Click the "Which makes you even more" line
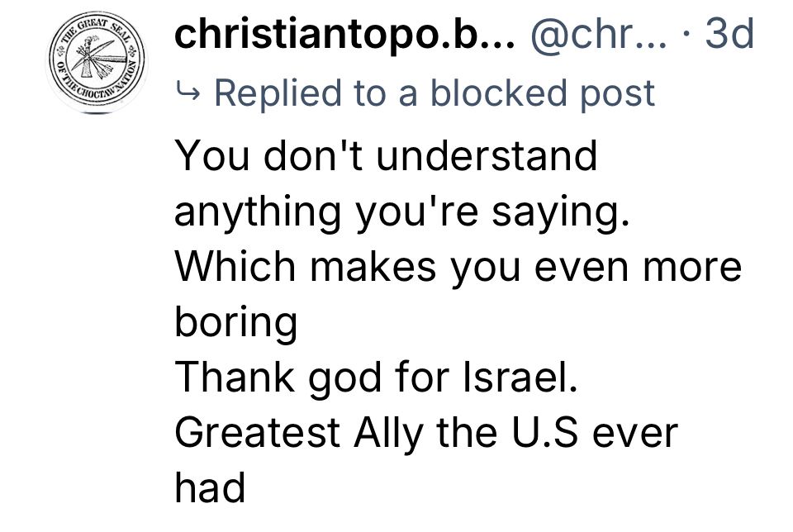 point(458,266)
